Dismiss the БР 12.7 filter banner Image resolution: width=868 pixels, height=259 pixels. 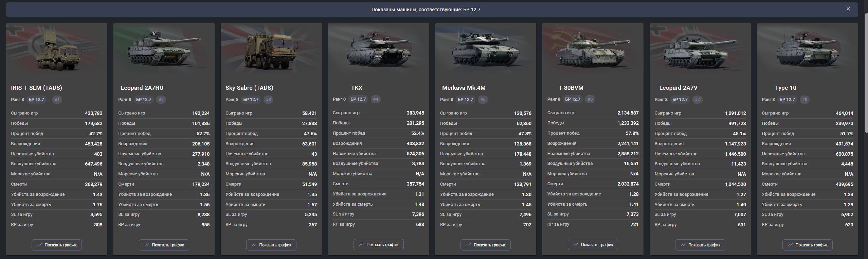click(848, 9)
